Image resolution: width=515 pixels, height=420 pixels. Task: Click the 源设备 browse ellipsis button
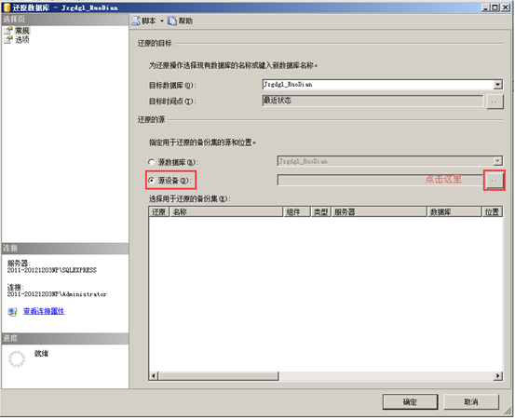[x=494, y=181]
